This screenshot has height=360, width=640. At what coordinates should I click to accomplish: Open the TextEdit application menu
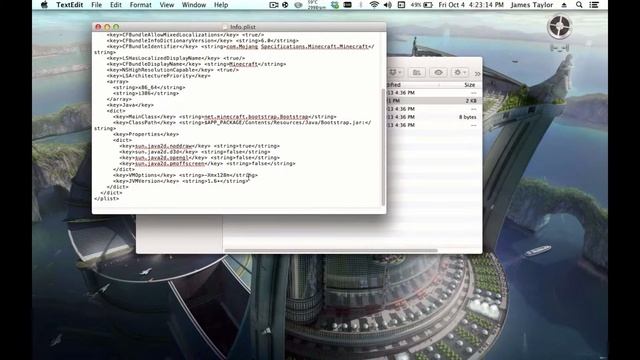click(69, 5)
